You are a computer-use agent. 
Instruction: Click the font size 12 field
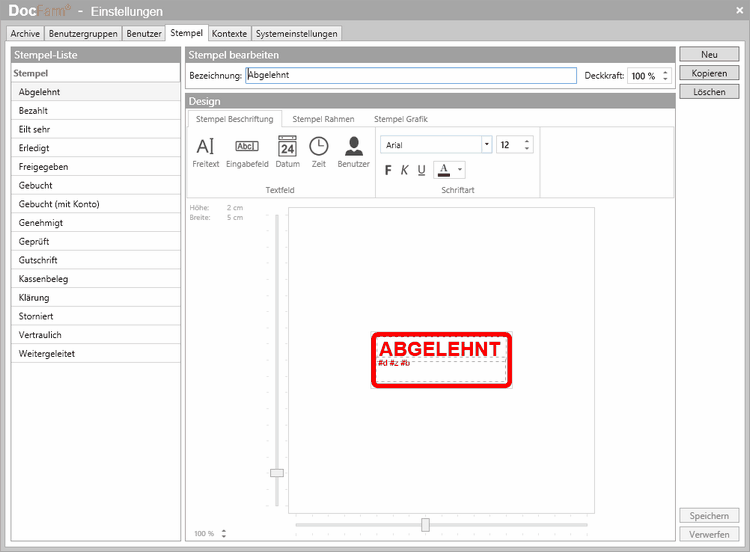509,145
